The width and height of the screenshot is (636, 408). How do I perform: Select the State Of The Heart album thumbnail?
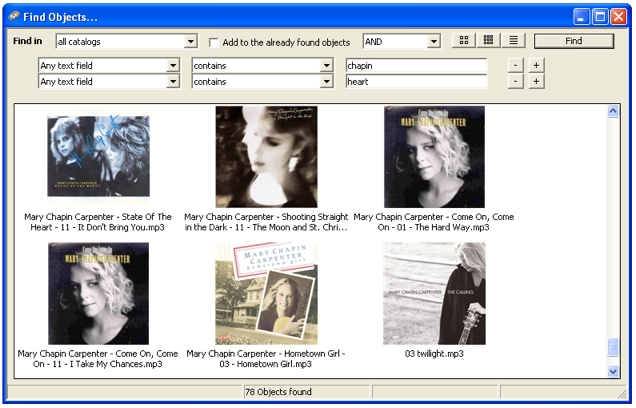tap(98, 157)
